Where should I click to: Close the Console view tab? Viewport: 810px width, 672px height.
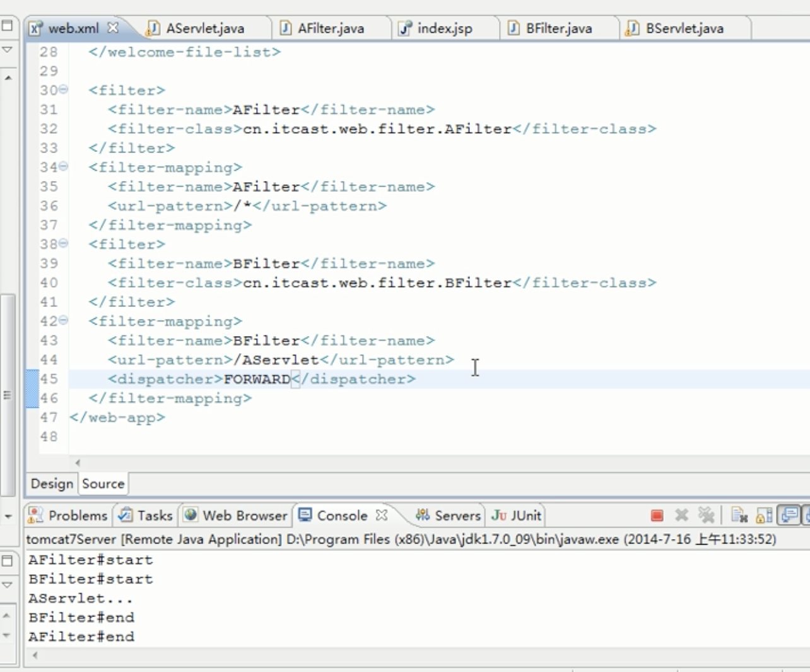(382, 515)
